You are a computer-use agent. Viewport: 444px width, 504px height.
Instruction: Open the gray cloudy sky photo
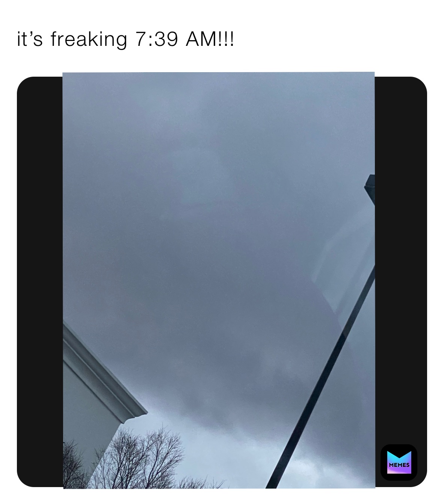219,280
